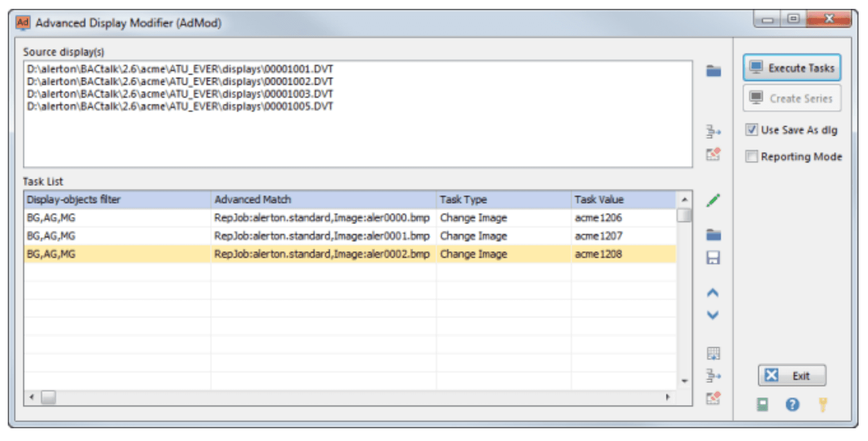Move selected task down with down chevron

[x=713, y=315]
